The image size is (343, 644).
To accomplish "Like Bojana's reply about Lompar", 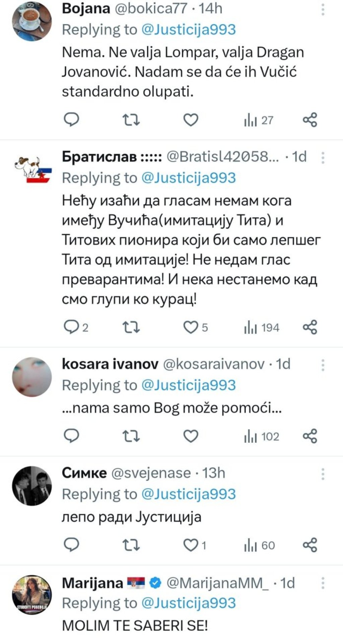I will point(191,120).
